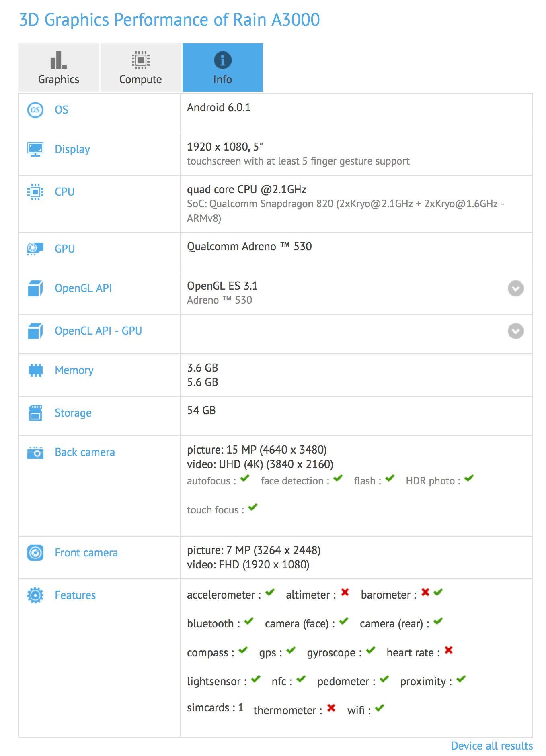The height and width of the screenshot is (756, 546).
Task: Click the Front camera label
Action: point(86,553)
